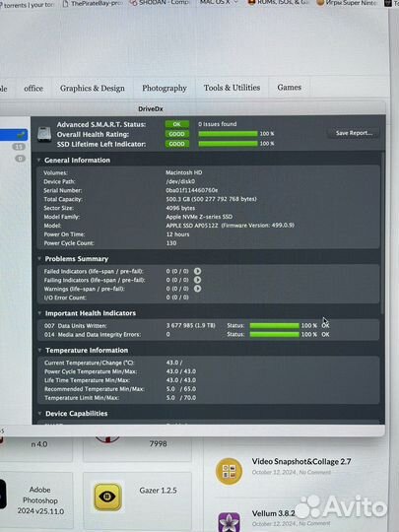Click Media and Data Integrity Errors status bar

pos(275,335)
